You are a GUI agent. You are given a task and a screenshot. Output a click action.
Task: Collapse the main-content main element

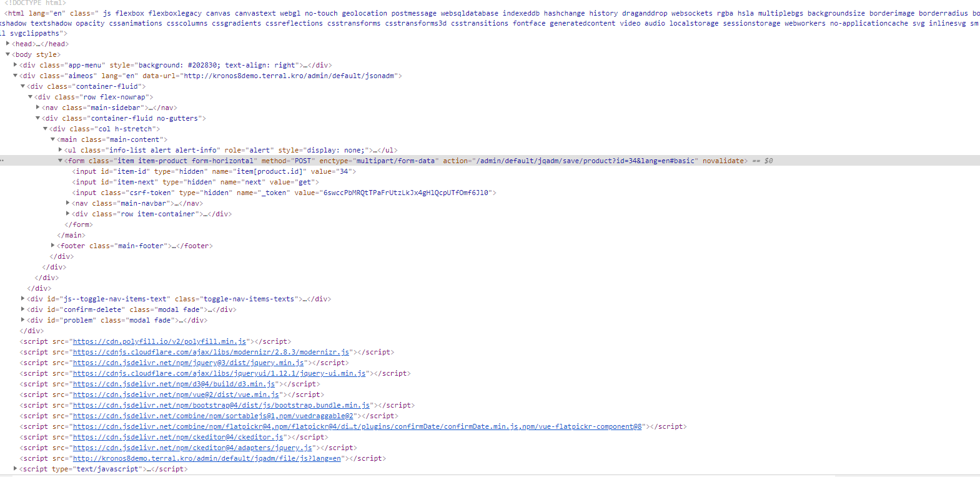[52, 139]
